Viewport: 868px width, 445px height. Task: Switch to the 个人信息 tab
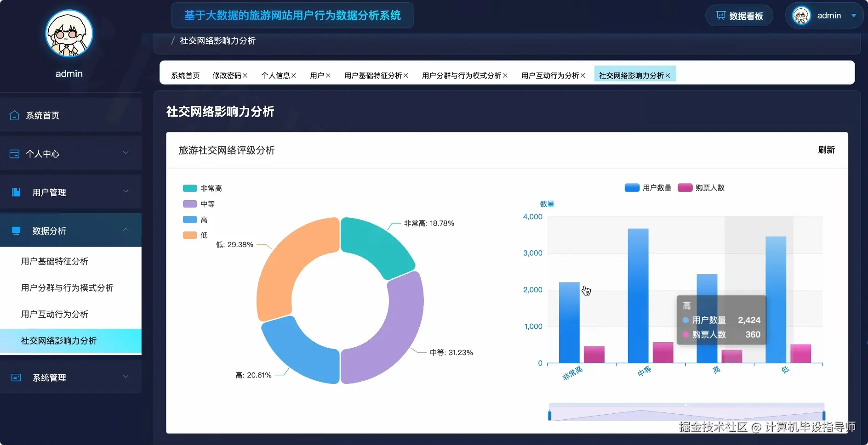[275, 75]
